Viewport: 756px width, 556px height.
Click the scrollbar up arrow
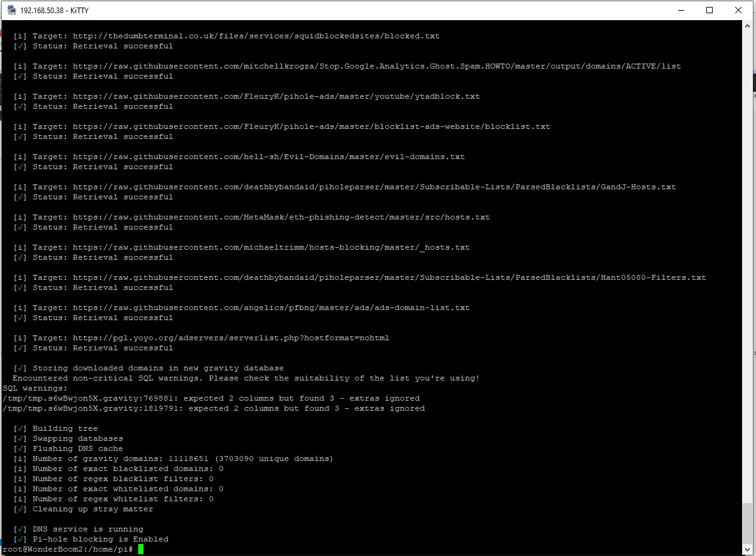pos(747,25)
